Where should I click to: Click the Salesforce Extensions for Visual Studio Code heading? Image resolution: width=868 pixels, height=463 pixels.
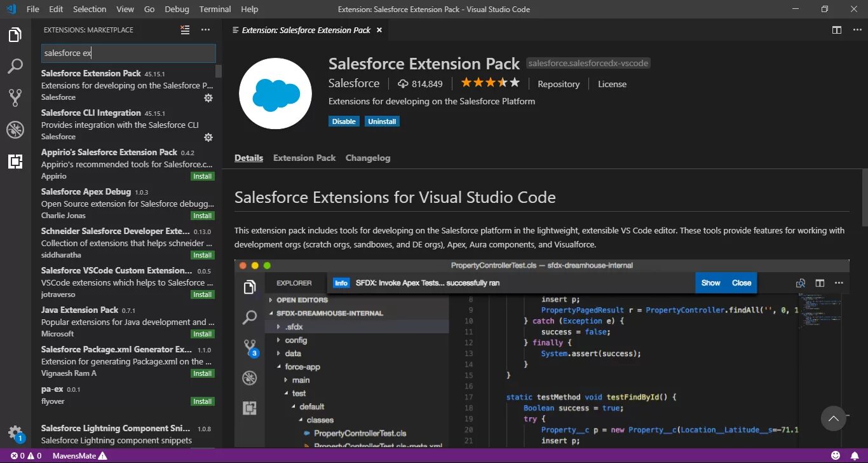tap(395, 197)
